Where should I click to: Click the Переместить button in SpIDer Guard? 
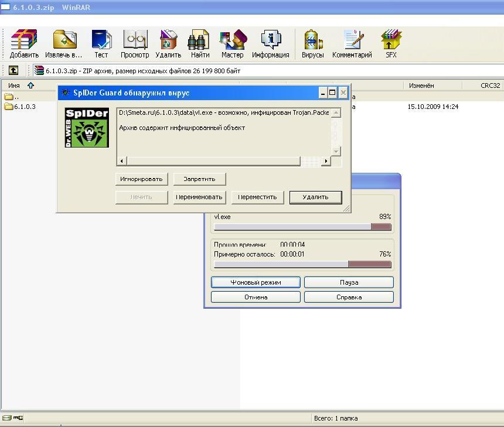coord(257,197)
